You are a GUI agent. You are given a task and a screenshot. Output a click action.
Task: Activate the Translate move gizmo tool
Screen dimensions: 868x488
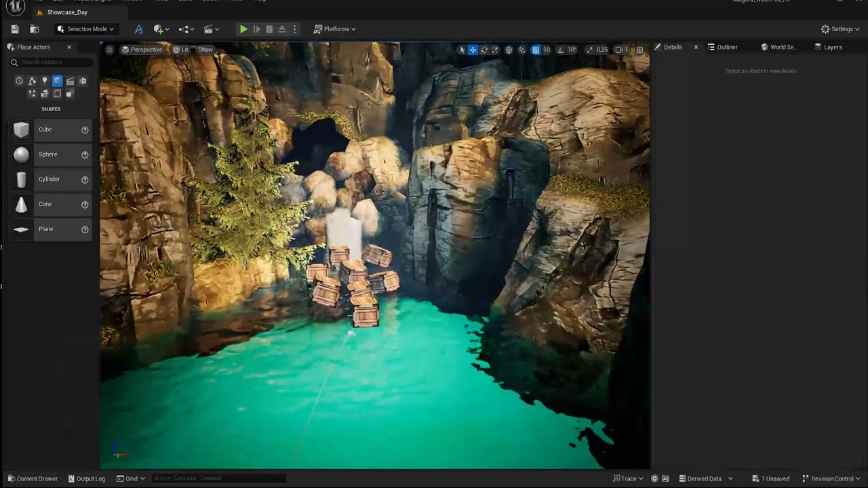click(473, 50)
